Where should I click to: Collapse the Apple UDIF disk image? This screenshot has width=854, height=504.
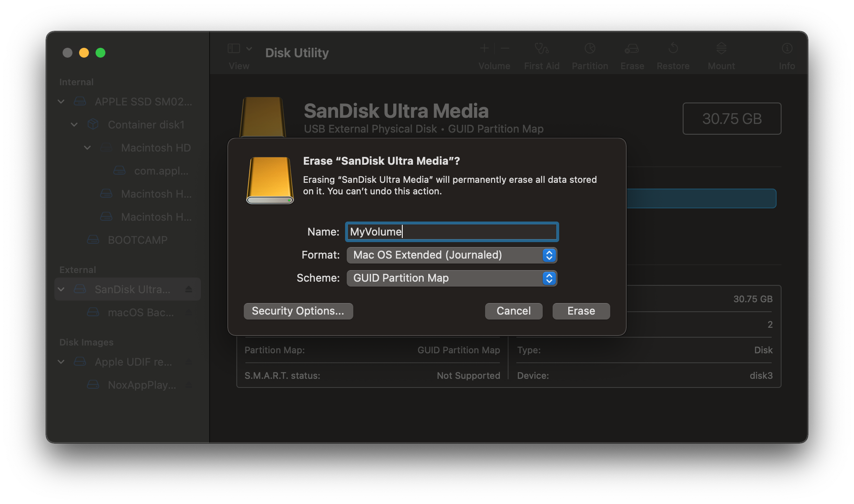coord(61,362)
